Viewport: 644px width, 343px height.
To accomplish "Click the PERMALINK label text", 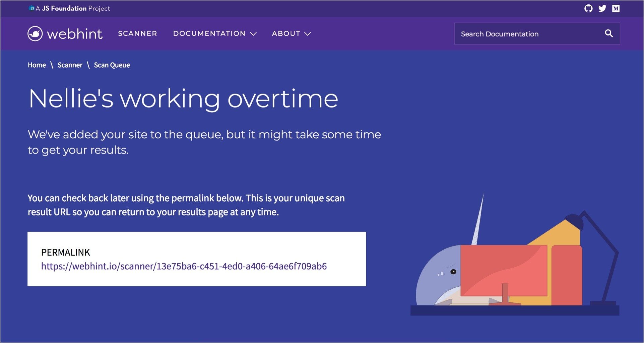I will (66, 252).
